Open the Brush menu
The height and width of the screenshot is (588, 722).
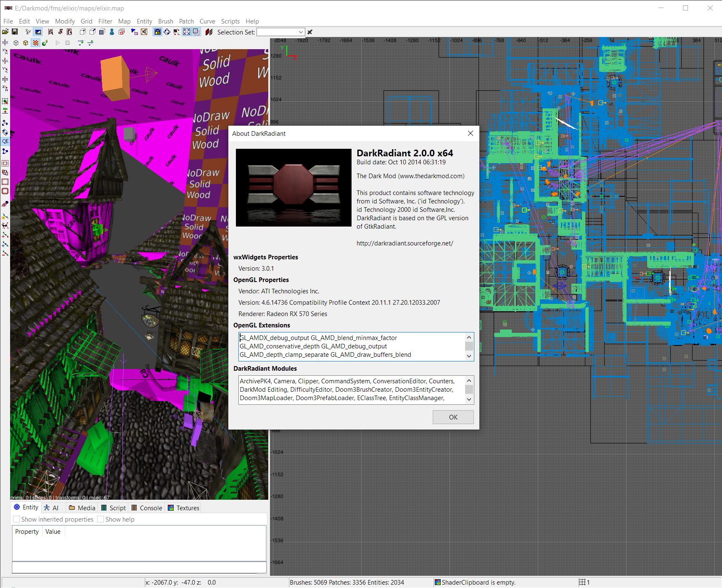click(x=165, y=21)
